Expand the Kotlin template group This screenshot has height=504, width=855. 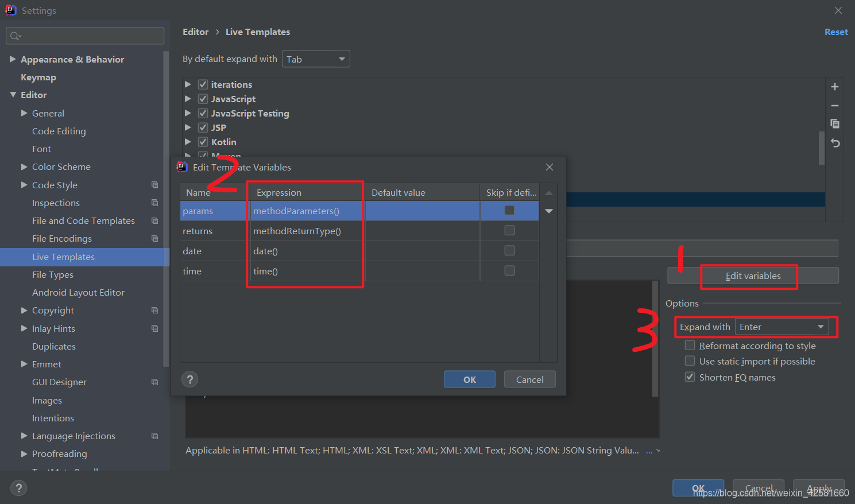pos(188,142)
